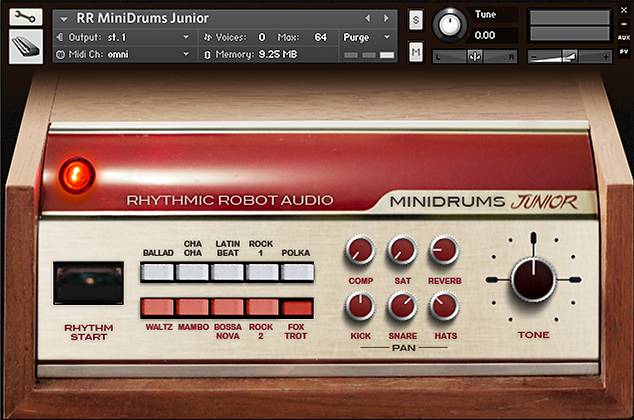Click the instrument keyboard thumbnail icon
Screen dimensions: 634x420
coord(25,46)
